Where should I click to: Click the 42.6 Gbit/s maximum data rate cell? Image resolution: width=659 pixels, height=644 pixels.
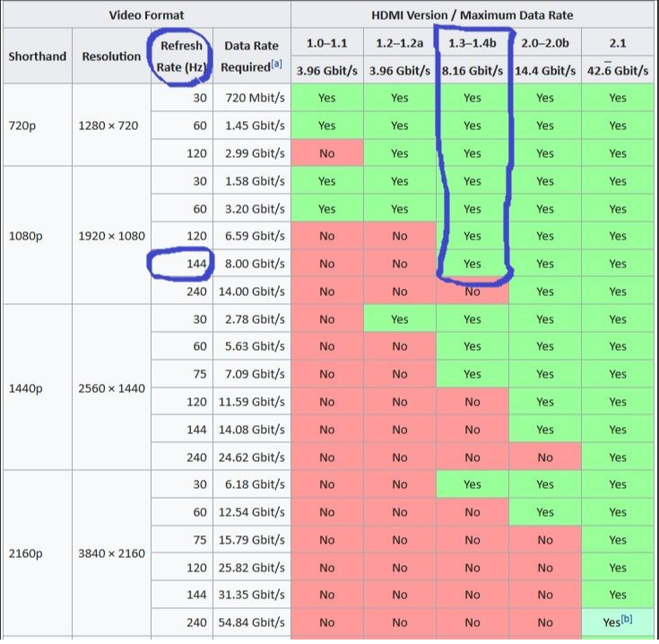click(x=618, y=70)
